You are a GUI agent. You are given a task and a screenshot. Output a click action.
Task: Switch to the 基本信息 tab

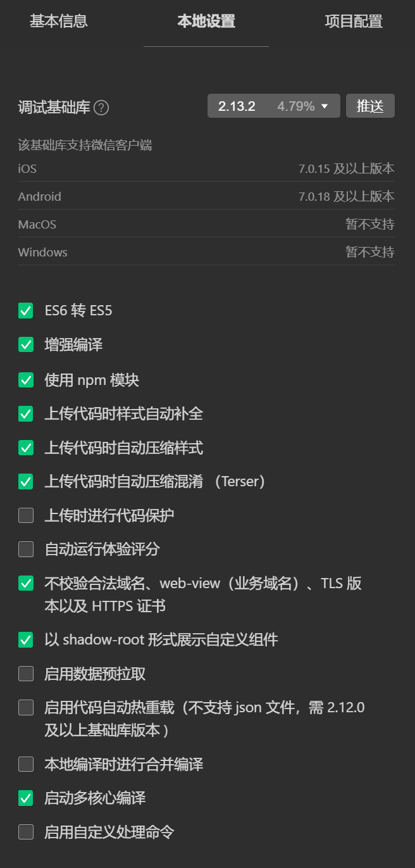tap(58, 21)
